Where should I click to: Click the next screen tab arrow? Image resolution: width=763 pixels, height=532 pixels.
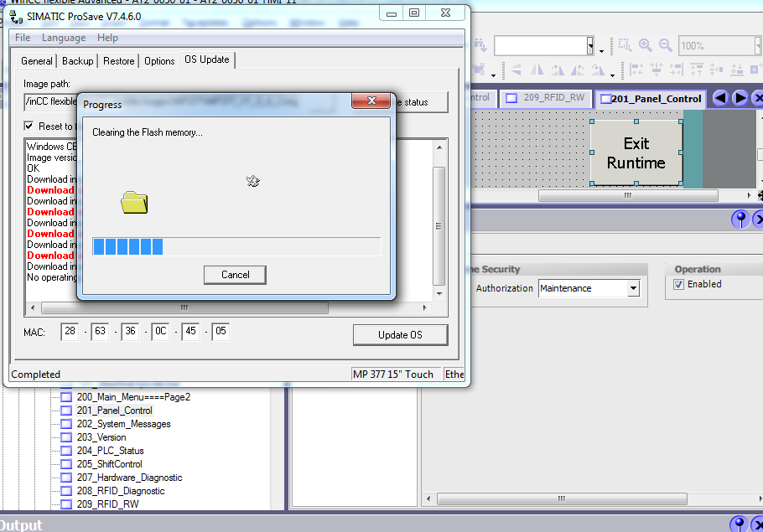click(x=740, y=98)
